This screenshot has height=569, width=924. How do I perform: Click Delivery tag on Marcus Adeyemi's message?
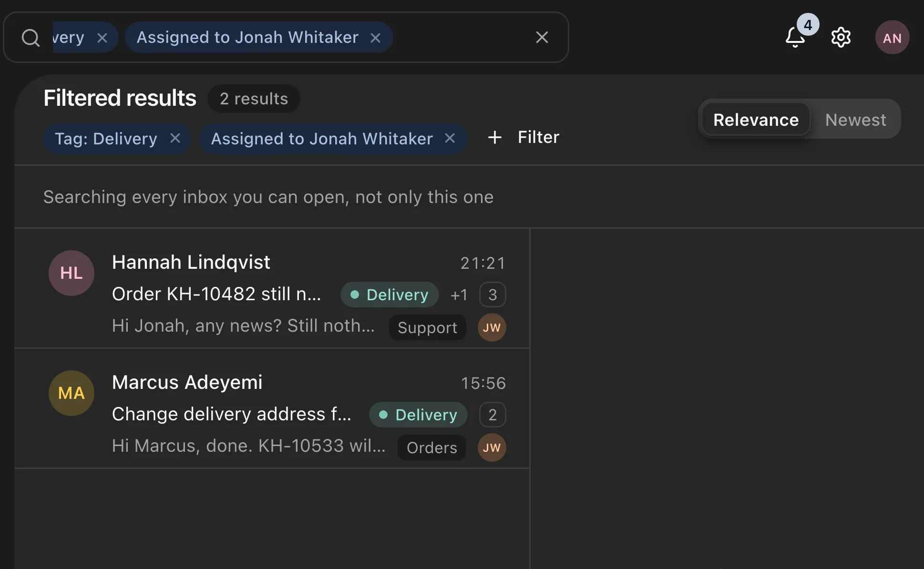(418, 415)
